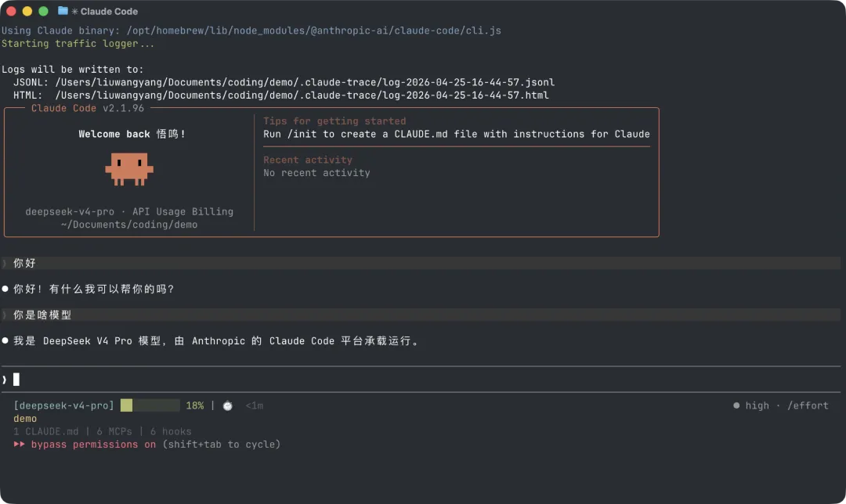Click the stopwatch icon in the status line
Image resolution: width=846 pixels, height=504 pixels.
[x=228, y=406]
